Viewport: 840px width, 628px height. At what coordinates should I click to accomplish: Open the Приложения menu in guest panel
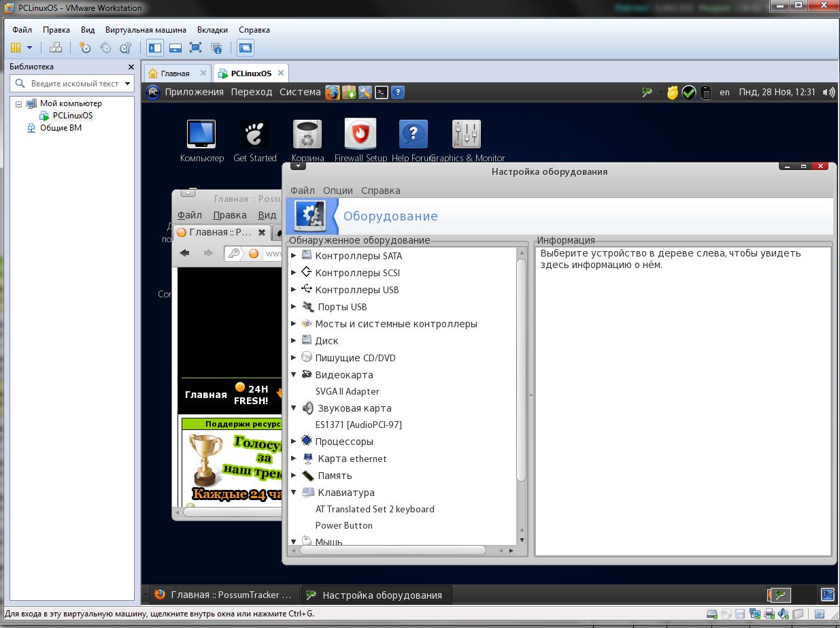point(194,92)
